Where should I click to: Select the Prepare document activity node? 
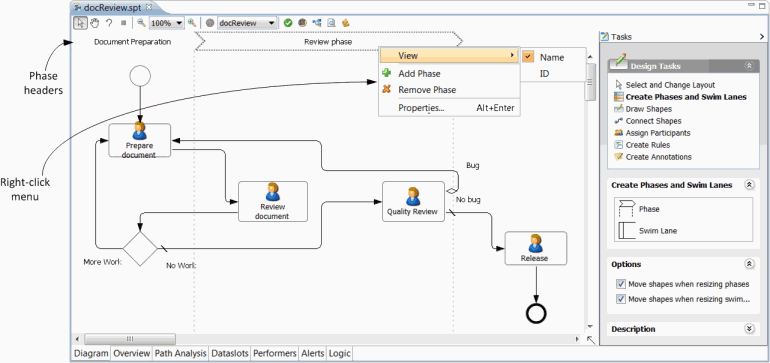coord(140,140)
